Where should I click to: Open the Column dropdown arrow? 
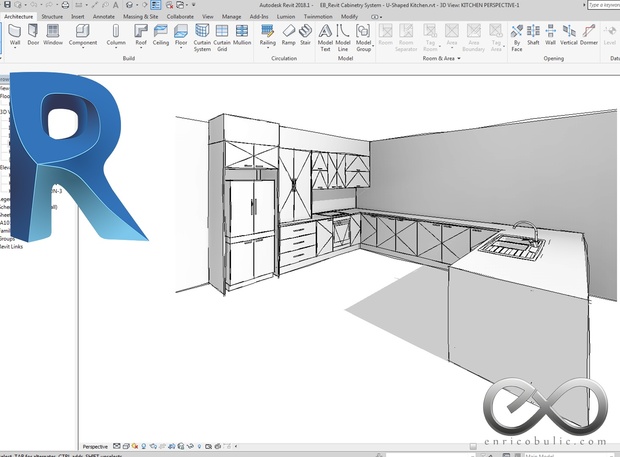(116, 48)
